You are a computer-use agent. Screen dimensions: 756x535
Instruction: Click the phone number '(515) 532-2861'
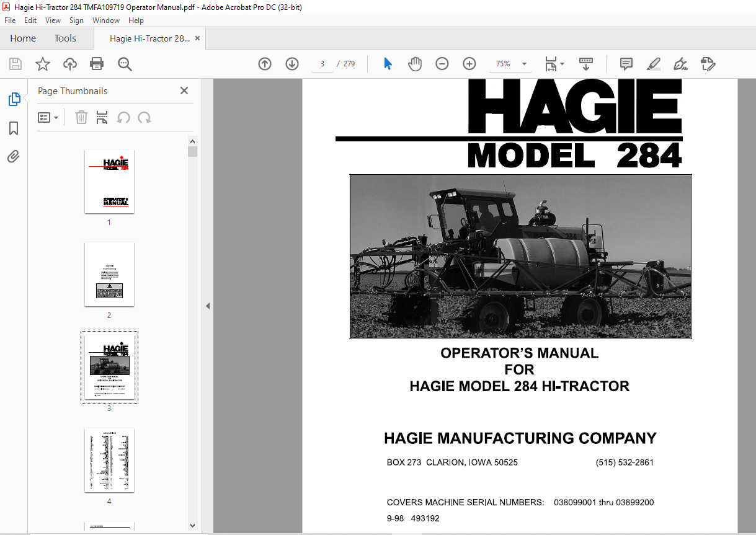pyautogui.click(x=625, y=462)
